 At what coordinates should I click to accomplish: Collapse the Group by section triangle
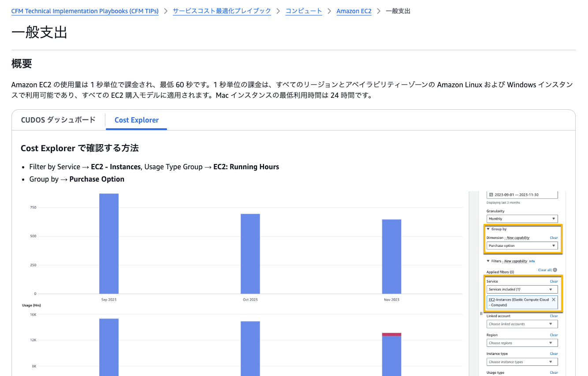pyautogui.click(x=488, y=229)
